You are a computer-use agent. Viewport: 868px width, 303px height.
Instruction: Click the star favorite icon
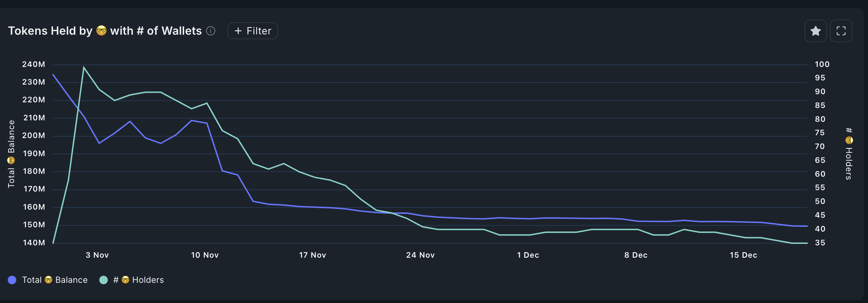pyautogui.click(x=815, y=31)
